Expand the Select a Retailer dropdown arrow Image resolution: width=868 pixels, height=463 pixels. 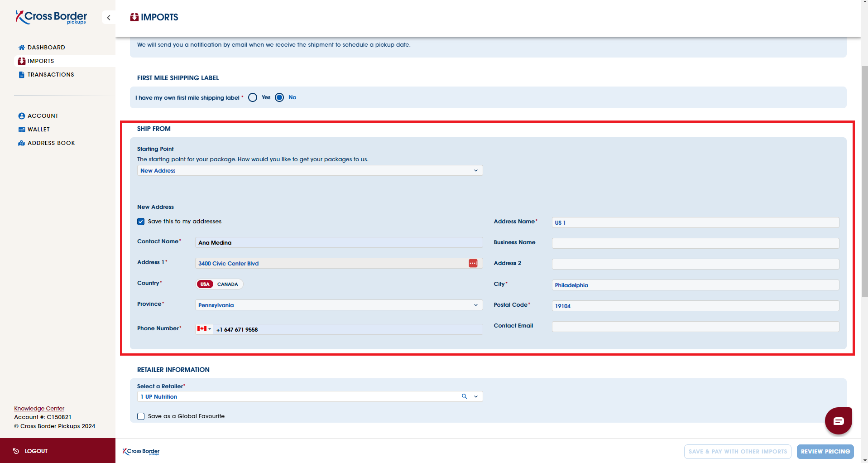(476, 396)
